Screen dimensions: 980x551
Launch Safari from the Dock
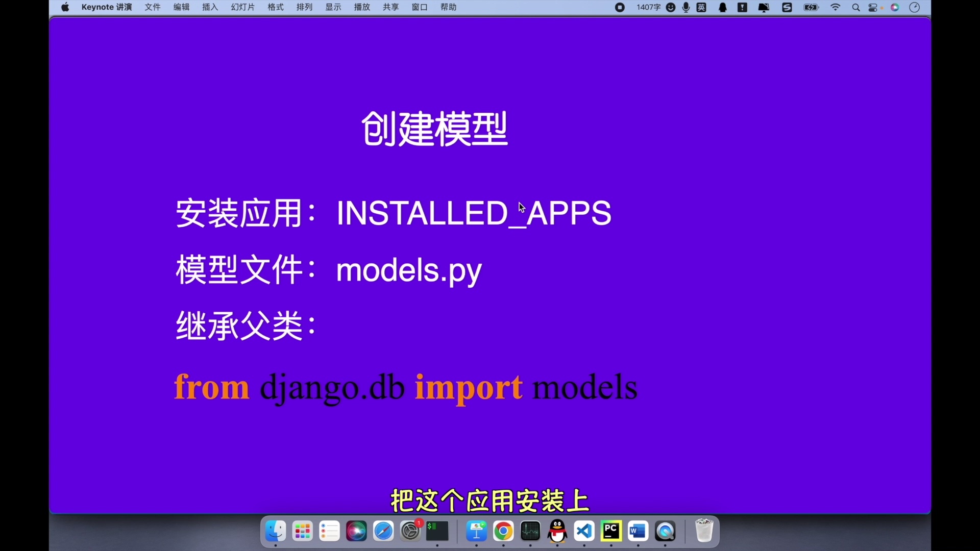pyautogui.click(x=383, y=532)
